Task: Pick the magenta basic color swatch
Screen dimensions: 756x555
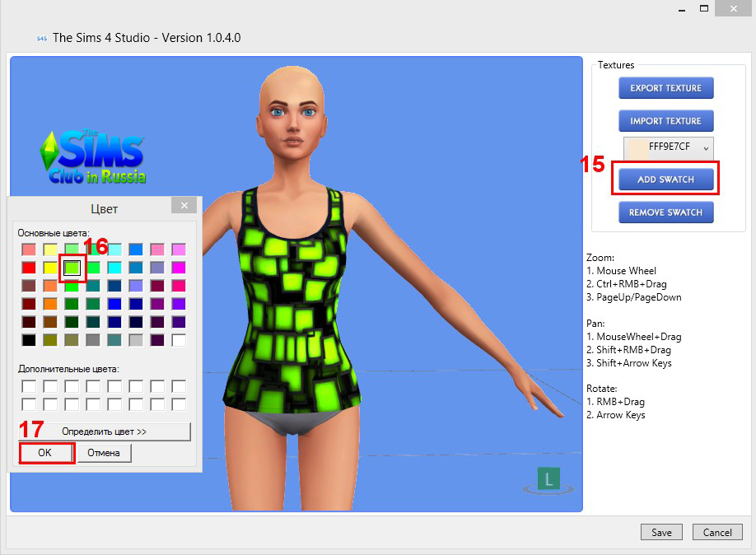Action: pos(179,267)
